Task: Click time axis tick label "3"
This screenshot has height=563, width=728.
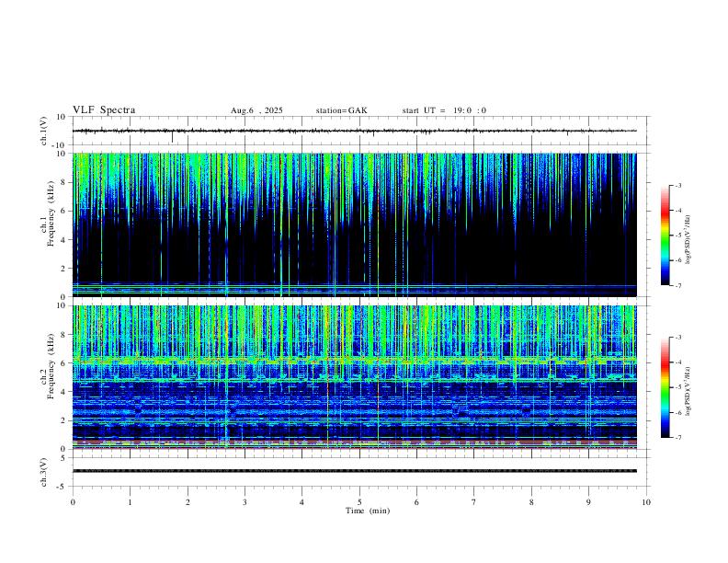Action: click(x=245, y=502)
